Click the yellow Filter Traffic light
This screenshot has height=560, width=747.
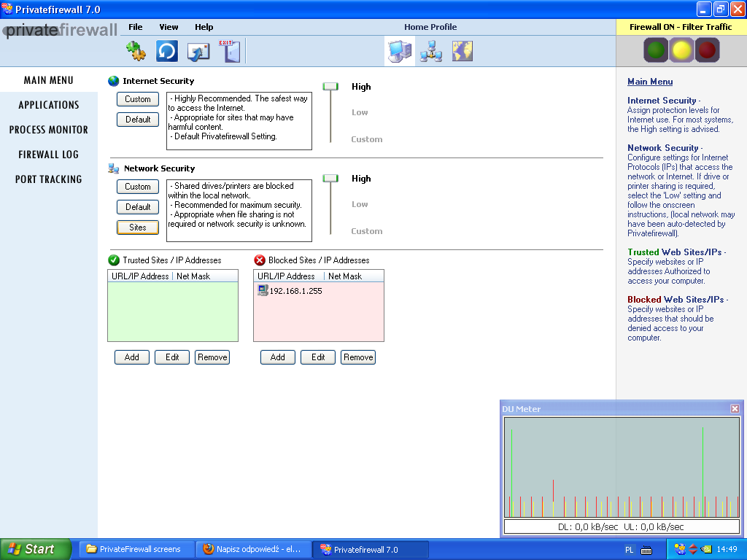[682, 50]
